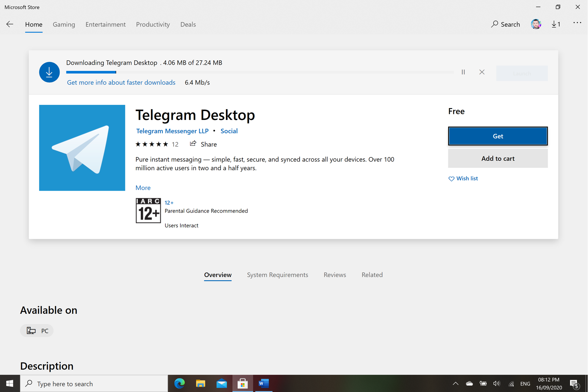Open the Social category link
Viewport: 588px width, 392px height.
click(x=229, y=131)
